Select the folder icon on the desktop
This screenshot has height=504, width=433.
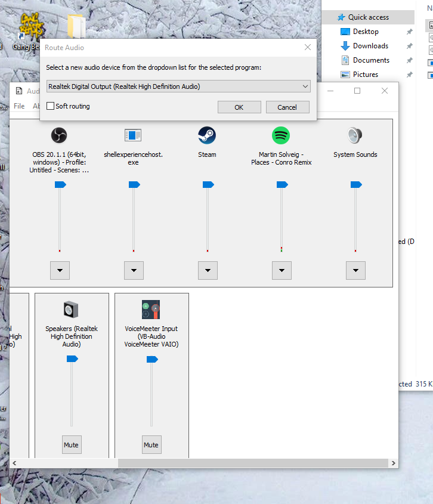tap(76, 26)
